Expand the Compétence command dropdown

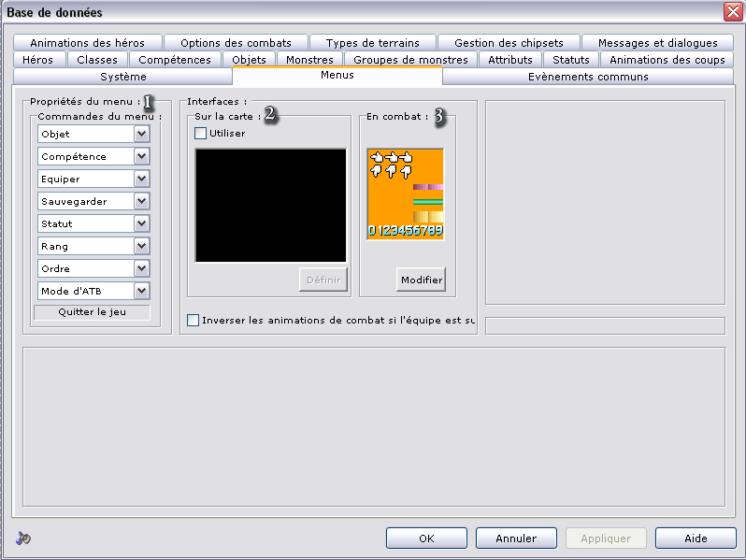coord(141,156)
